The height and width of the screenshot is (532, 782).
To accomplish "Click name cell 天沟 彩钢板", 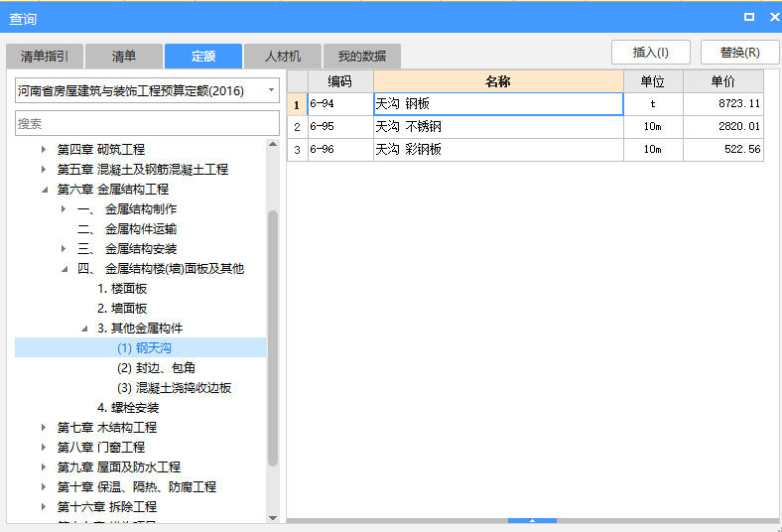I will pyautogui.click(x=499, y=150).
